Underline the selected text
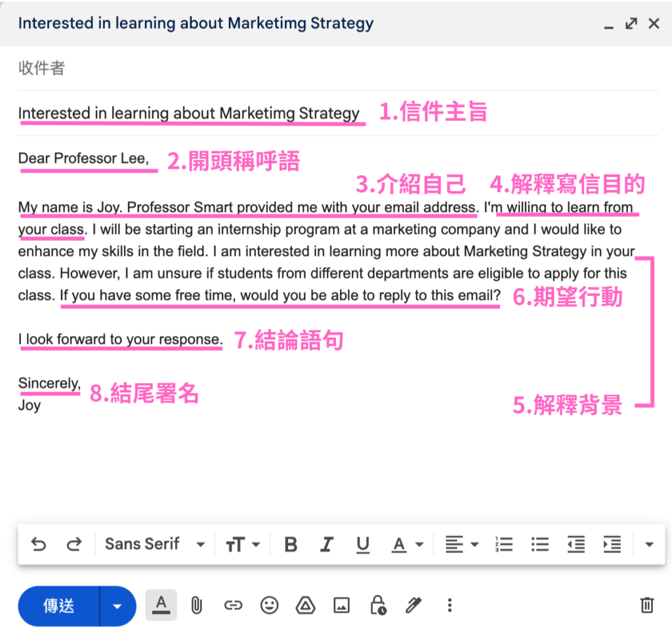Screen dimensions: 672x637 [x=363, y=544]
